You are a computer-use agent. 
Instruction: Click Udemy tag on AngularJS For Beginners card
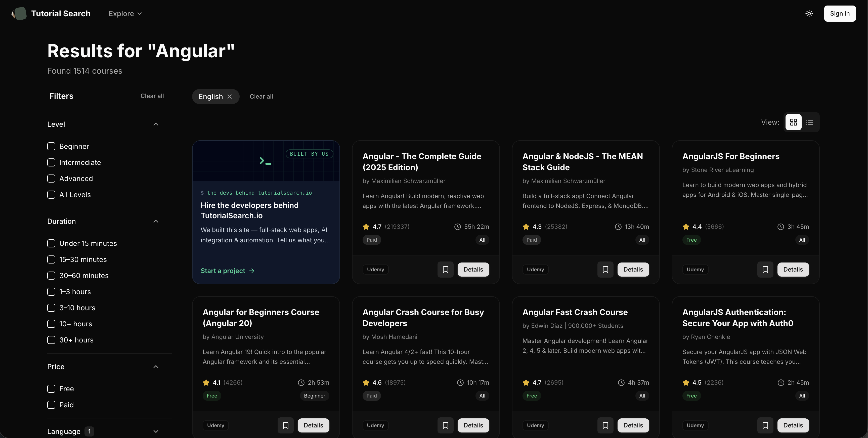click(x=695, y=270)
